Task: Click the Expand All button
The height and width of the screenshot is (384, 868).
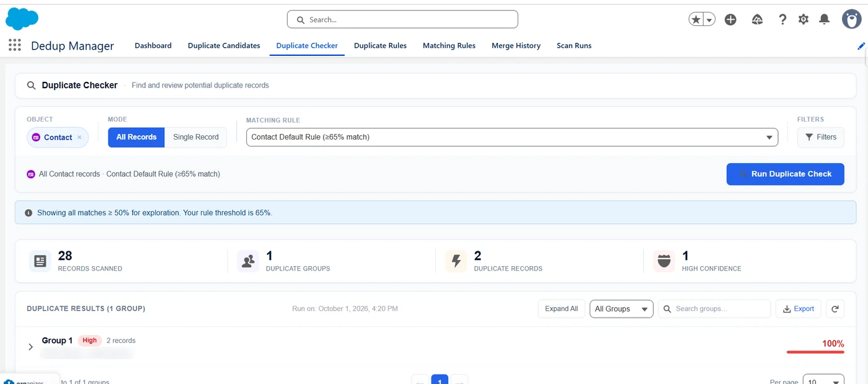Action: tap(562, 309)
